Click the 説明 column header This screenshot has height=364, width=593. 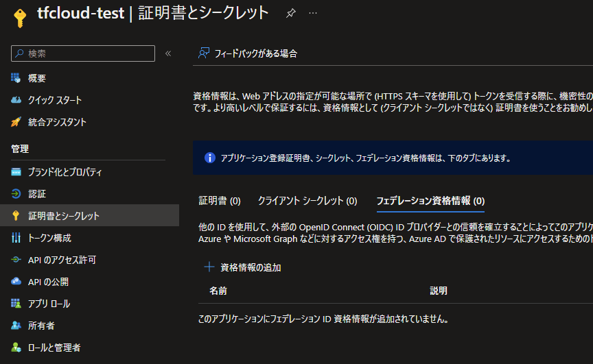(x=439, y=291)
